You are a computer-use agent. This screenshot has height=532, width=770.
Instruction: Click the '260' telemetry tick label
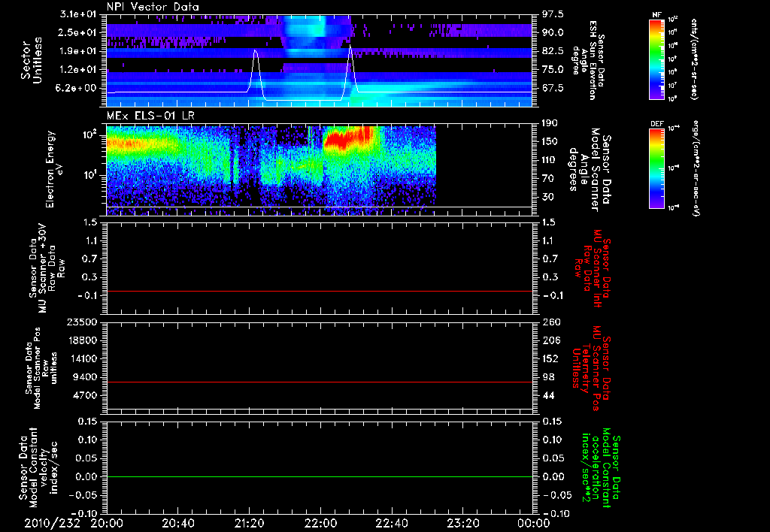point(550,322)
